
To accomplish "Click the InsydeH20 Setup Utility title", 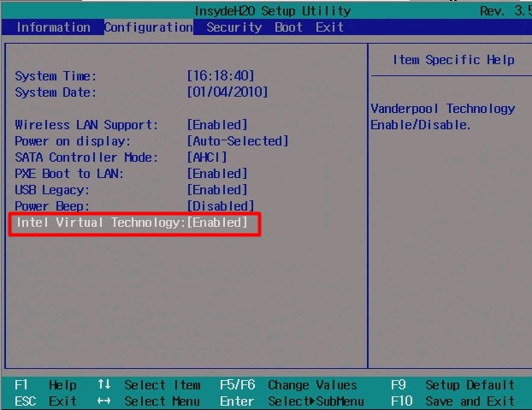I will [273, 11].
